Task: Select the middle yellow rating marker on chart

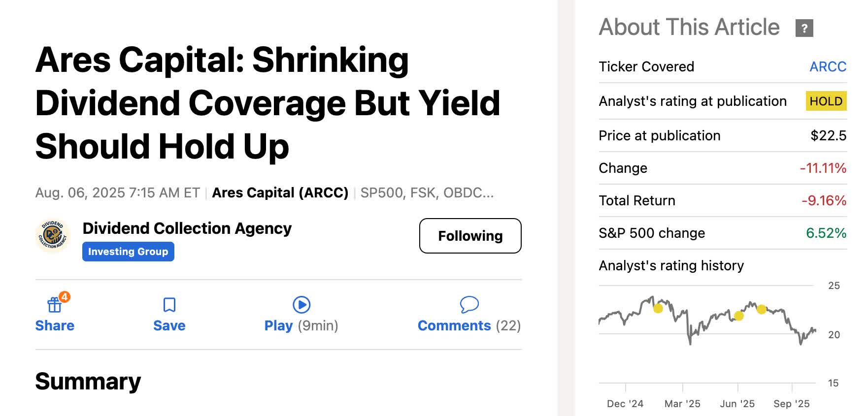Action: (x=738, y=316)
